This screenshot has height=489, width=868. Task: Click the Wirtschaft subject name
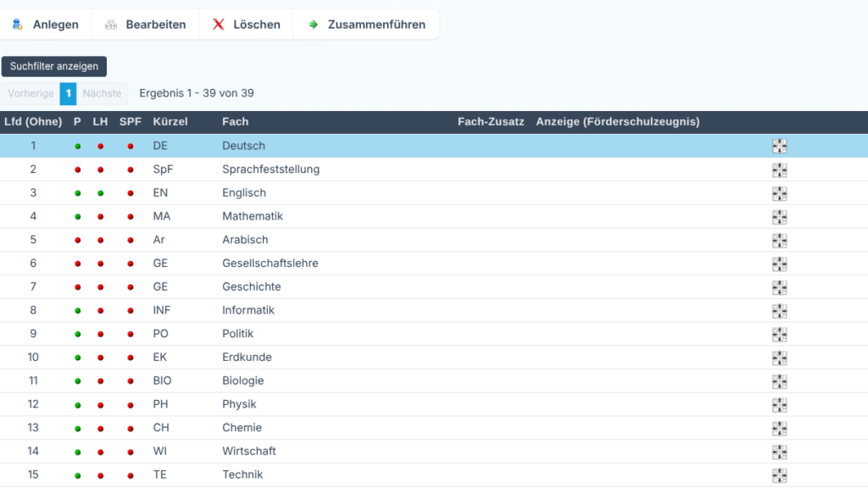(249, 452)
